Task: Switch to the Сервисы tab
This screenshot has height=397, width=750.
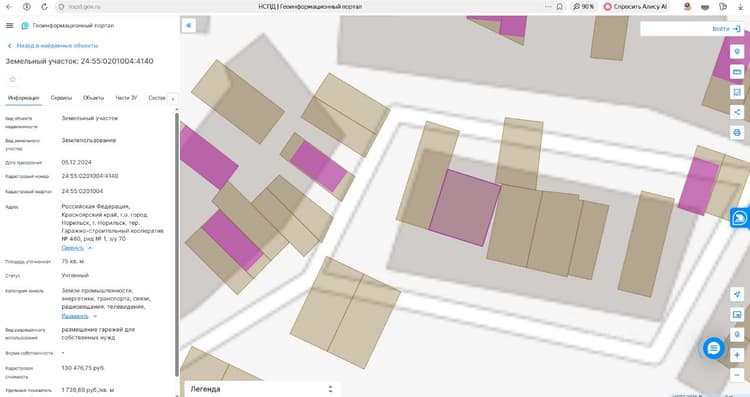Action: coord(61,98)
